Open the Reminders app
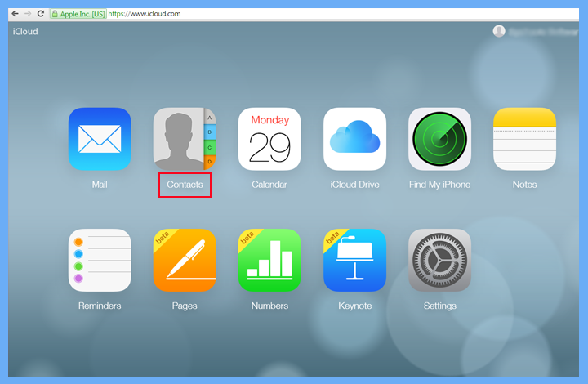Viewport: 588px width, 384px height. (100, 260)
